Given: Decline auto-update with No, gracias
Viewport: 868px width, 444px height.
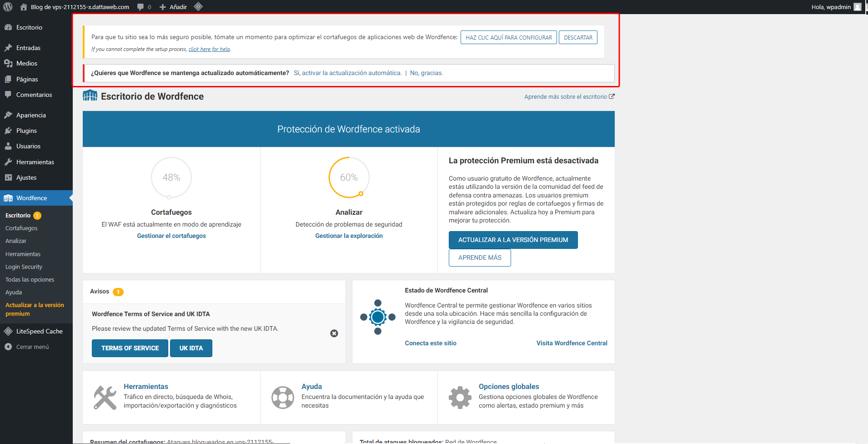Looking at the screenshot, I should pos(426,73).
